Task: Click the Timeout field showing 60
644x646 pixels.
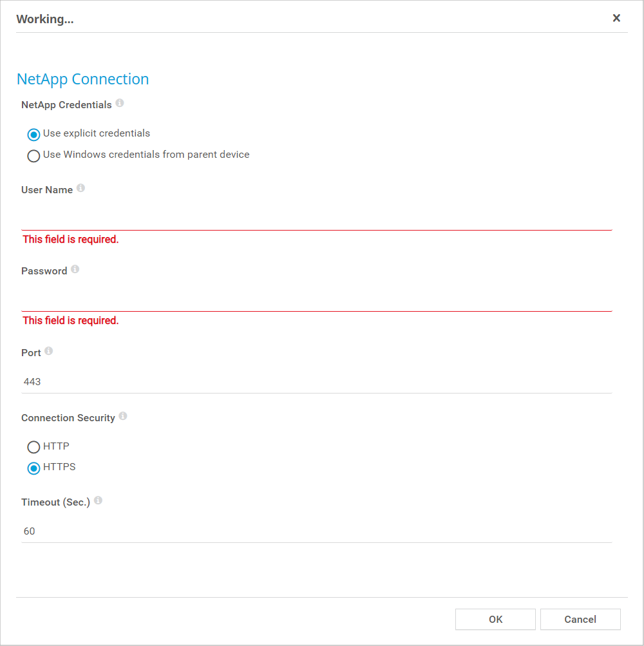Action: tap(316, 531)
